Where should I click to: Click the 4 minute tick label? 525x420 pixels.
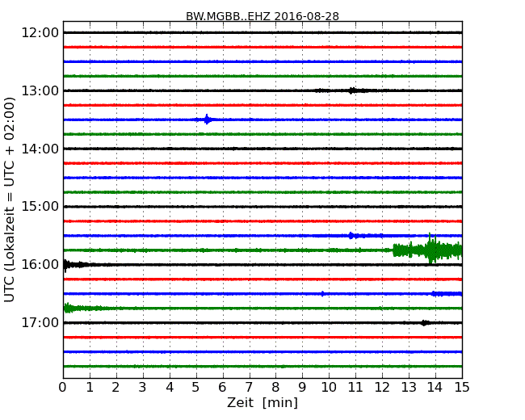[170, 388]
